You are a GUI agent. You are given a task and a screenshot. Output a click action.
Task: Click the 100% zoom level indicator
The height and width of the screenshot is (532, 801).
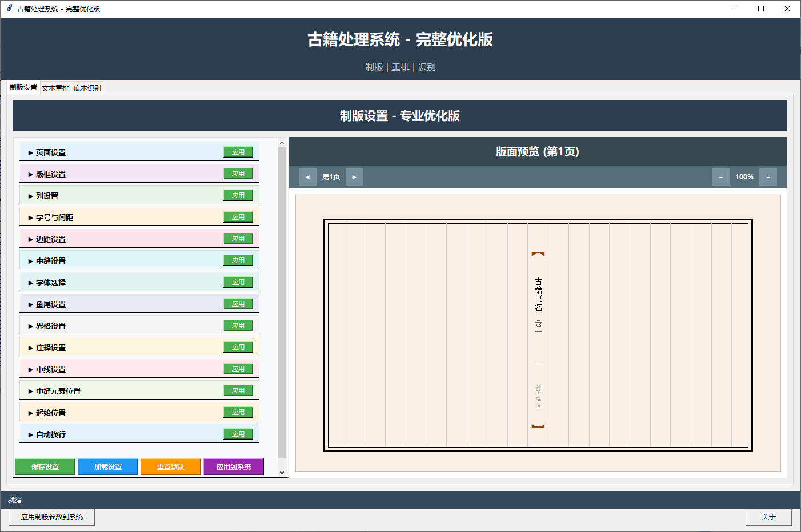coord(744,176)
